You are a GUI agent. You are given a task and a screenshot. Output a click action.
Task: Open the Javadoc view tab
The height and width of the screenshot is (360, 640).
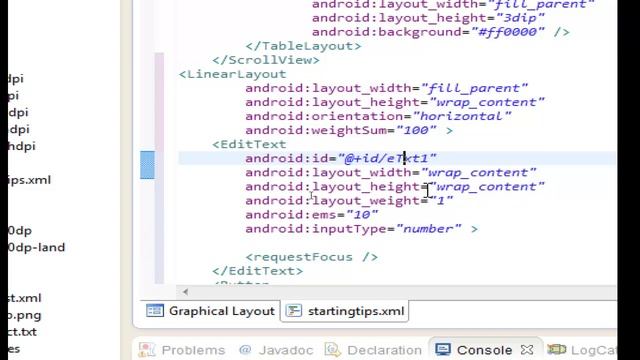[x=276, y=350]
